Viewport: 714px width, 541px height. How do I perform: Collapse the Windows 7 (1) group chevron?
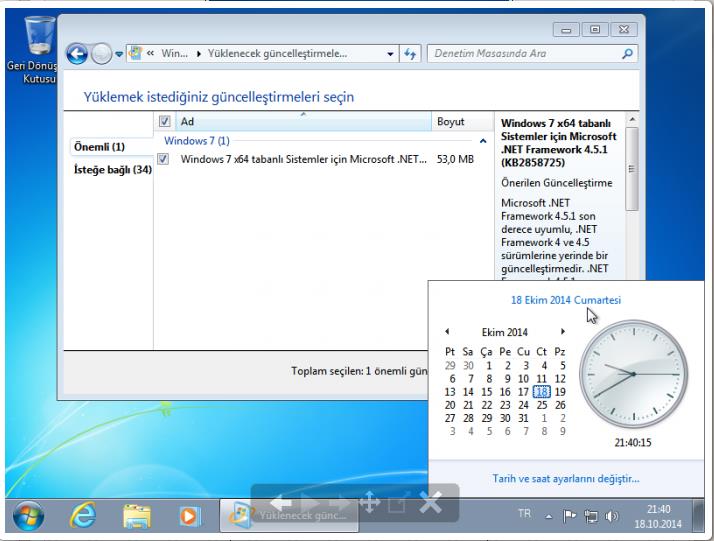[x=483, y=141]
